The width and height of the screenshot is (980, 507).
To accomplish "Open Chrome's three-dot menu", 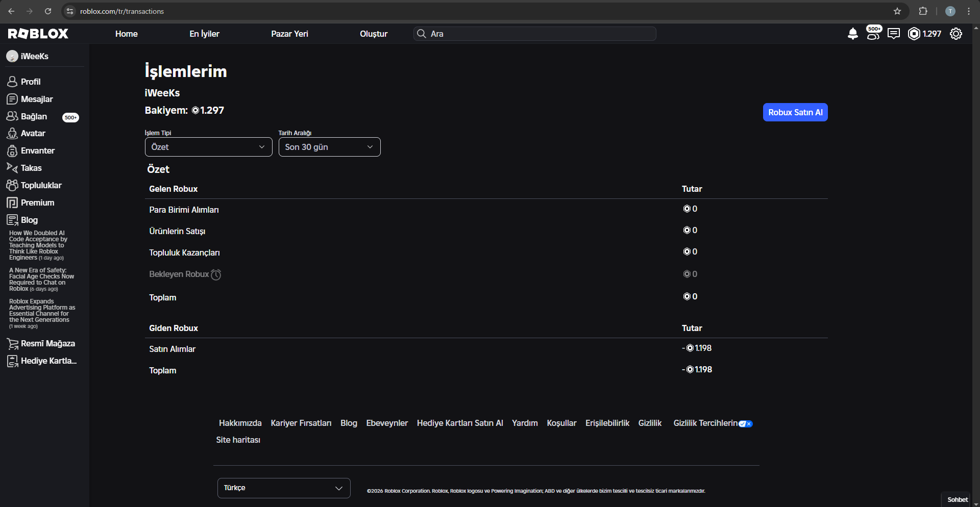I will pos(969,11).
